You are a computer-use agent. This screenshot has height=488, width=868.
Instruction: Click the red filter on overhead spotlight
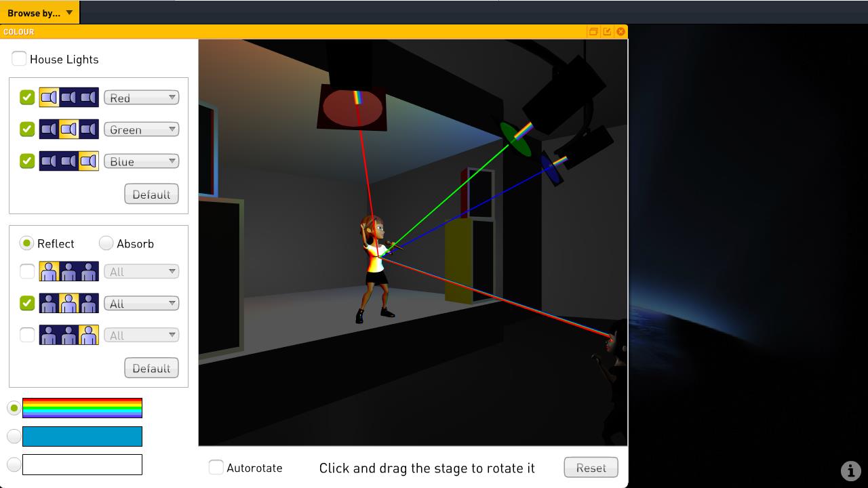point(352,108)
